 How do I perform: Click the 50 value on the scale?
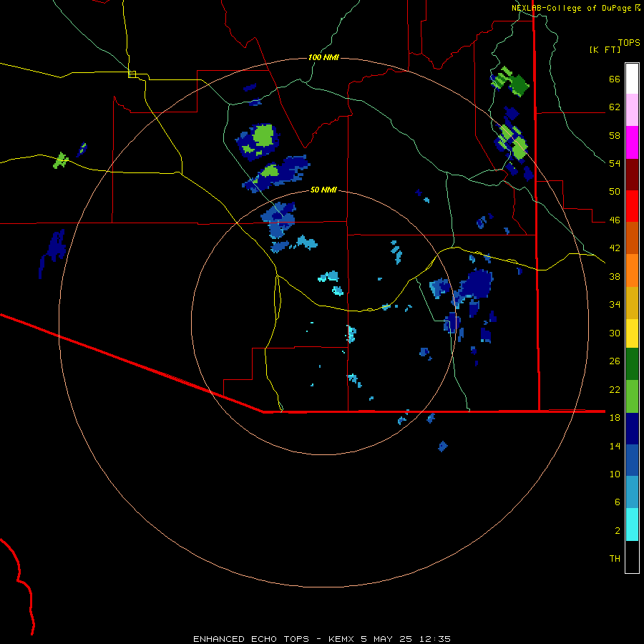[615, 191]
